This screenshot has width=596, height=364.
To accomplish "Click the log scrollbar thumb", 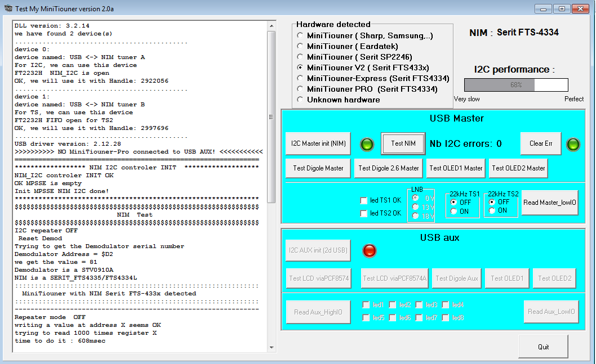I will [x=272, y=117].
